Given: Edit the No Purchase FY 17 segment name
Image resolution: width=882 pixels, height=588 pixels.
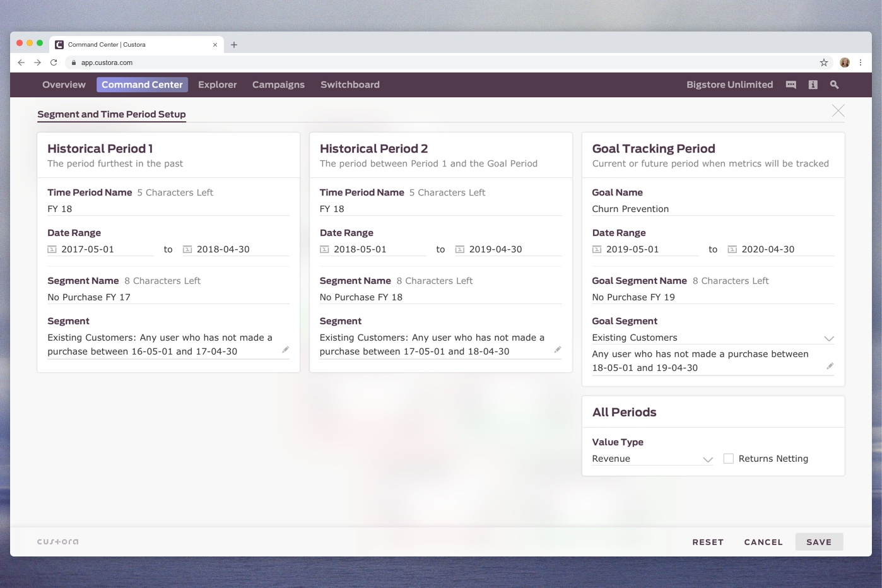Looking at the screenshot, I should 168,297.
